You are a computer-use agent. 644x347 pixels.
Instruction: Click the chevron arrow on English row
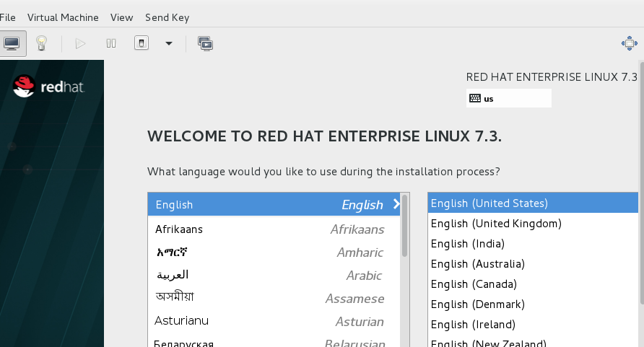[396, 204]
